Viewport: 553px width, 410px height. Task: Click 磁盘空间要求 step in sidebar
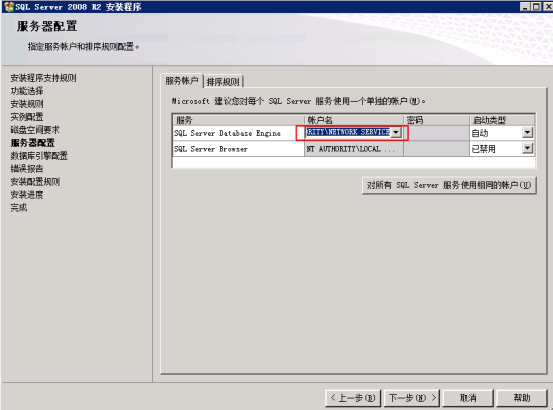coord(35,130)
